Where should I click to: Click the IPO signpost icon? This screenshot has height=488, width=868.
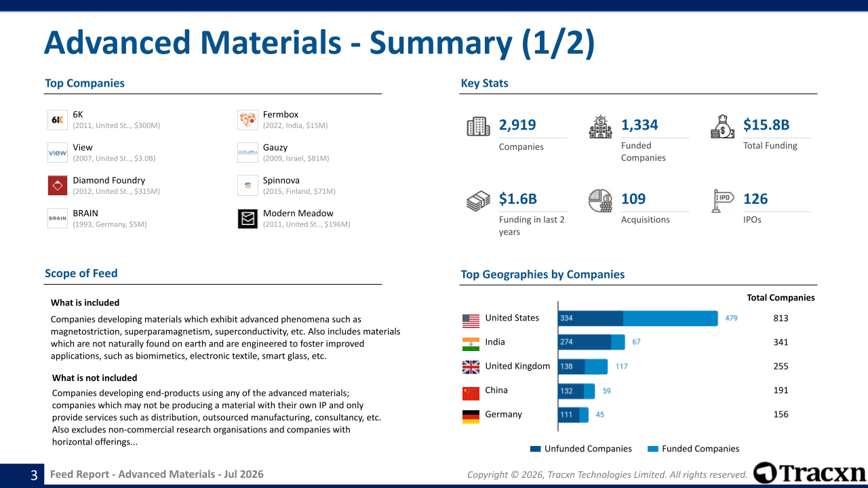tap(722, 201)
